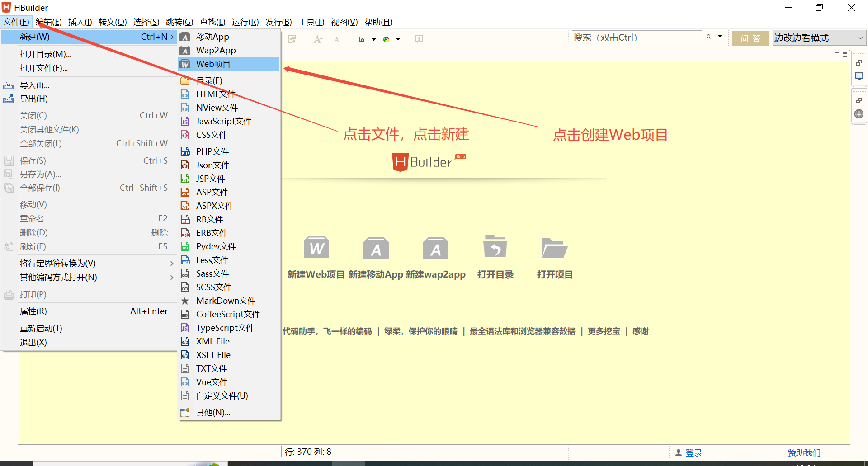Open the 边改边看模式 mode dropdown
Viewport: 868px width, 466px height.
(x=819, y=38)
